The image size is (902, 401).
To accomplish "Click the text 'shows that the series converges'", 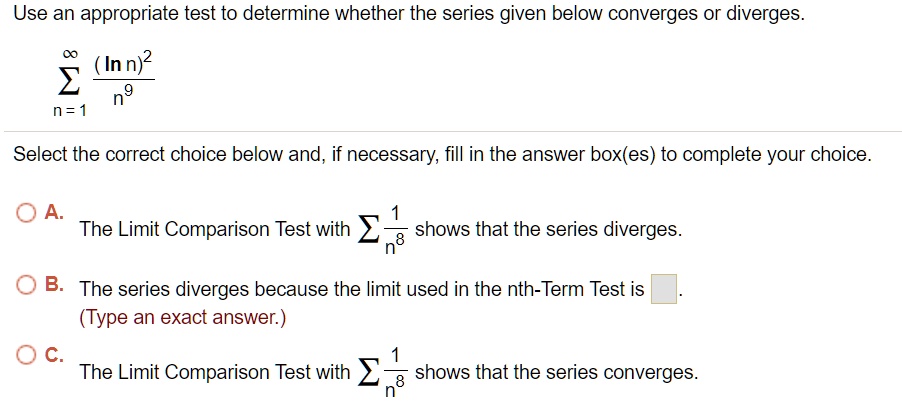I will pyautogui.click(x=556, y=372).
